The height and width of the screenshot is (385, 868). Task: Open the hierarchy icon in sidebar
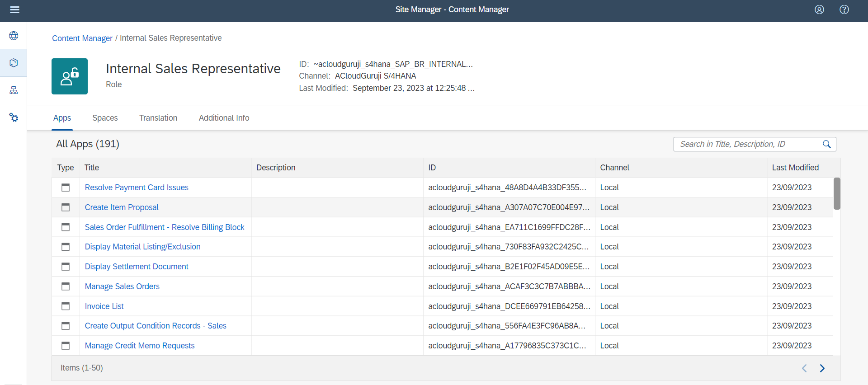click(x=14, y=90)
